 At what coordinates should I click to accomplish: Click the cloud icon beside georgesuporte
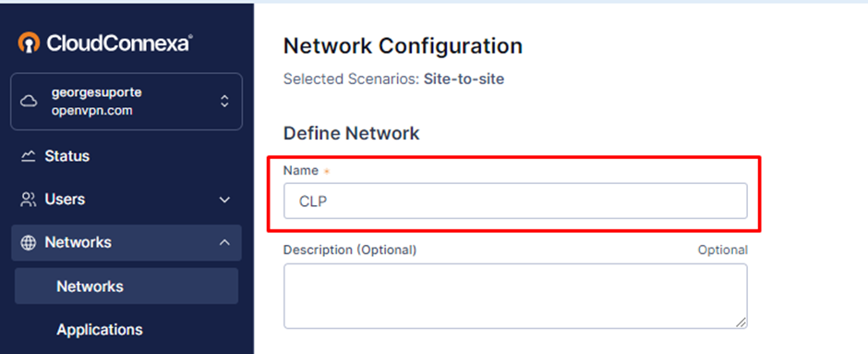point(29,102)
